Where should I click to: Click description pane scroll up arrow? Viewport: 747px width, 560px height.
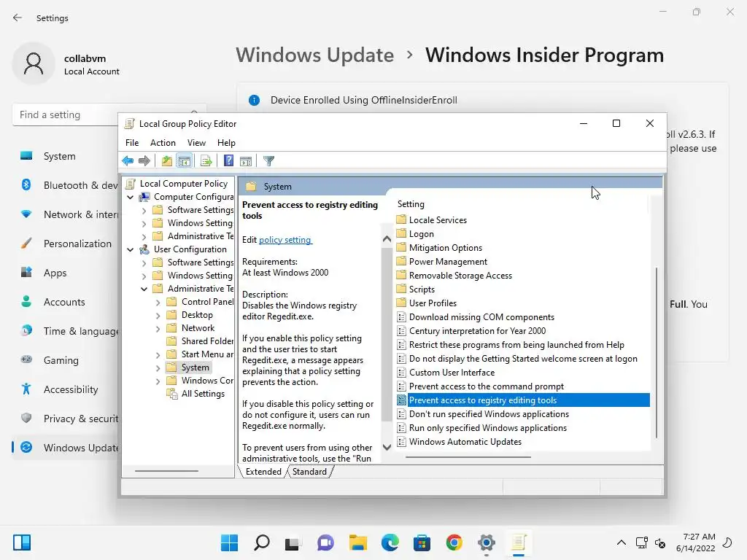(x=387, y=239)
